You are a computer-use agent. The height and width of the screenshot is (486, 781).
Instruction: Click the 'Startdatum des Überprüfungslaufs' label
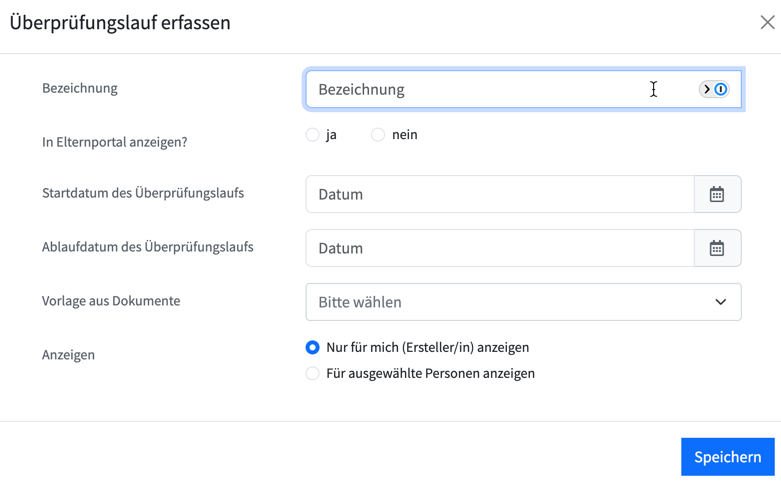pyautogui.click(x=143, y=193)
